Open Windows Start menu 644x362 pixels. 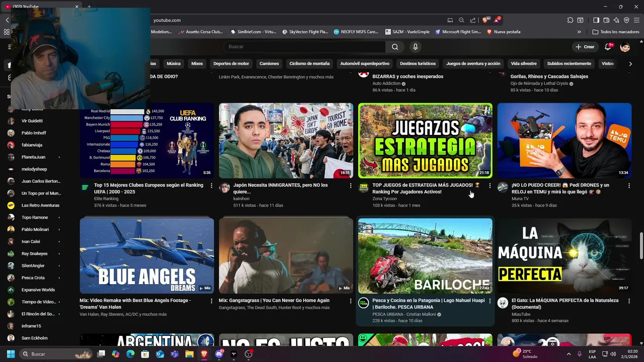11,354
